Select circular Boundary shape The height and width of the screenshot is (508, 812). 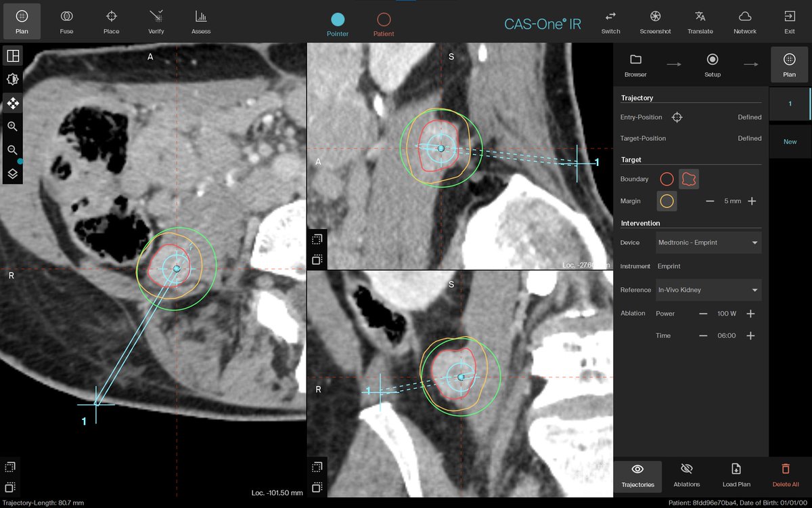pyautogui.click(x=667, y=179)
